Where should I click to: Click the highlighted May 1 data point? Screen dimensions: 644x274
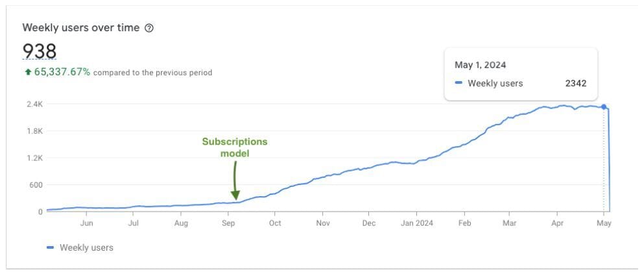[x=604, y=107]
